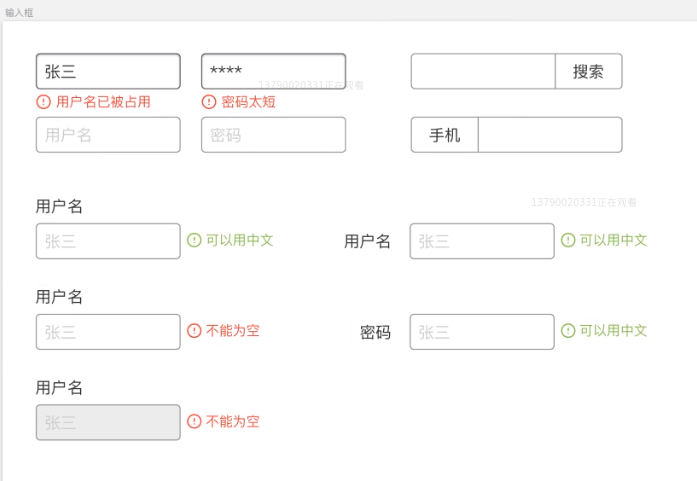
Task: Click the 手机 addon label
Action: (x=445, y=135)
